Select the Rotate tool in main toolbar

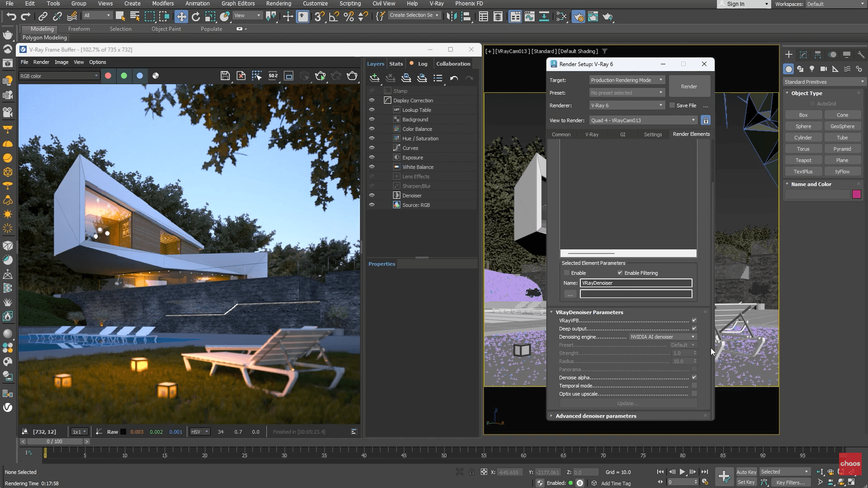[x=196, y=17]
